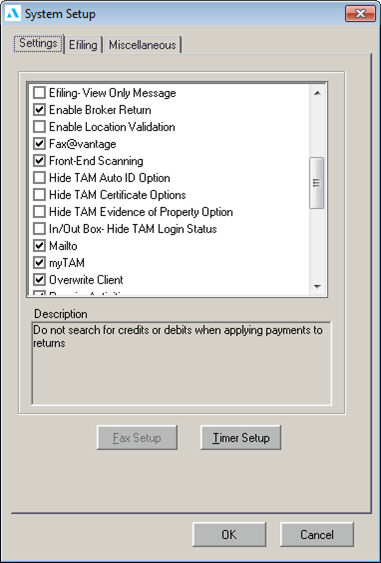Viewport: 381px width, 563px height.
Task: Click the System Setup title bar app icon
Action: [13, 14]
